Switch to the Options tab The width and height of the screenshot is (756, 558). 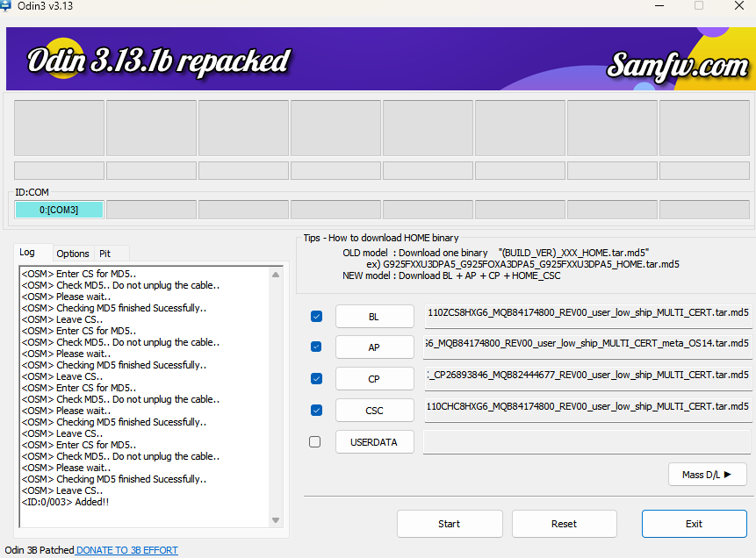pyautogui.click(x=73, y=254)
